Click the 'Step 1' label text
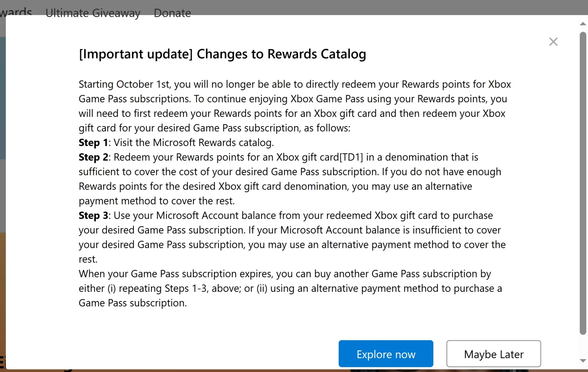 [x=93, y=143]
